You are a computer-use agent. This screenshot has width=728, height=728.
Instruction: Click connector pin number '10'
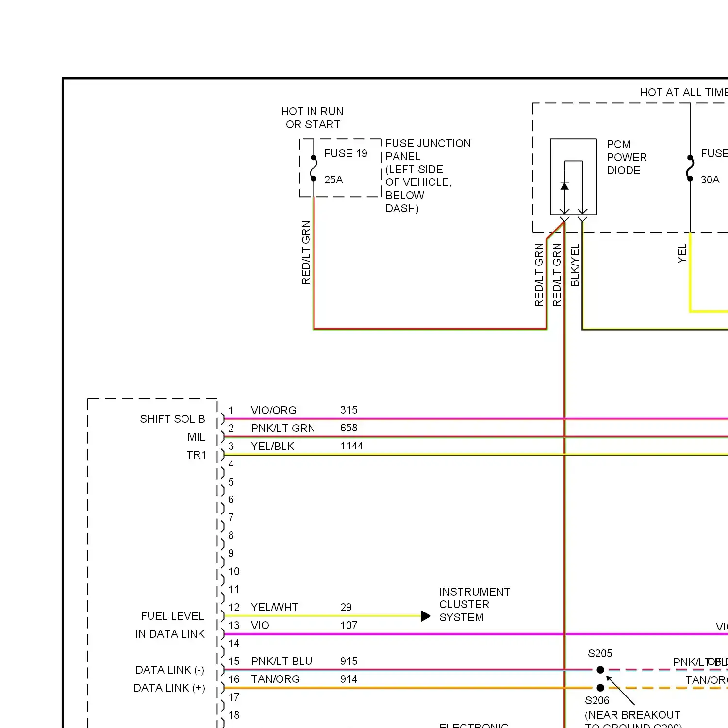(234, 571)
